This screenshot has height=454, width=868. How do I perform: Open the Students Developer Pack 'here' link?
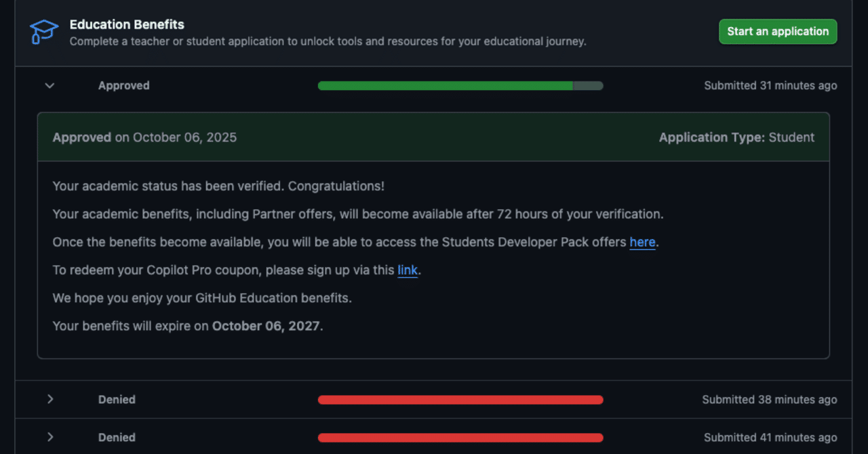point(642,242)
